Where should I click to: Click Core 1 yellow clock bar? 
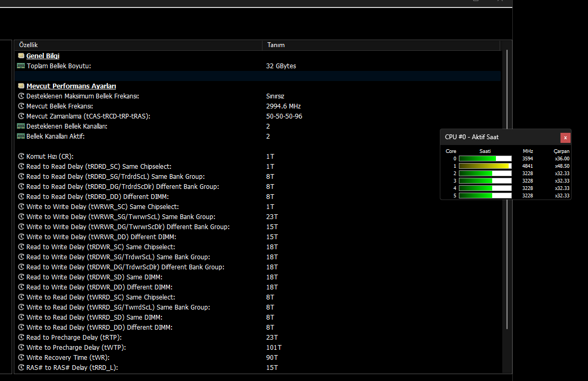[485, 166]
